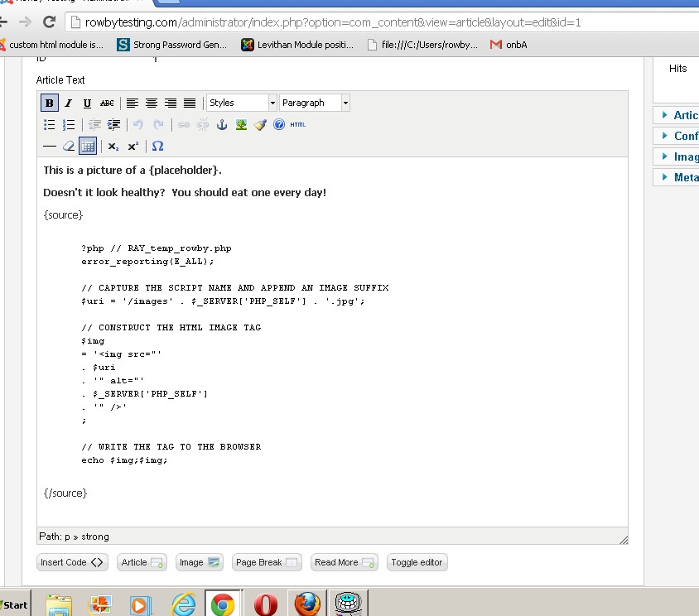Image resolution: width=699 pixels, height=616 pixels.
Task: Click the Toggle editor button
Action: pyautogui.click(x=417, y=562)
